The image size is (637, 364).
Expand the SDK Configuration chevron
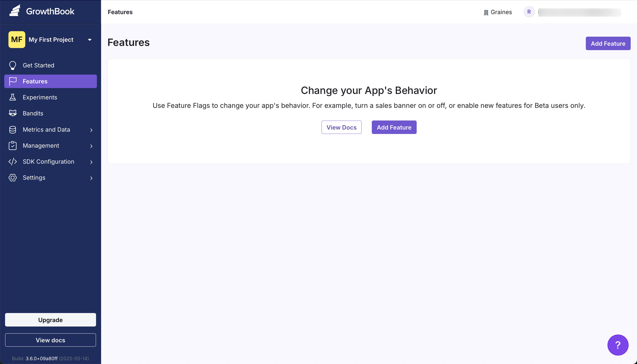coord(91,162)
